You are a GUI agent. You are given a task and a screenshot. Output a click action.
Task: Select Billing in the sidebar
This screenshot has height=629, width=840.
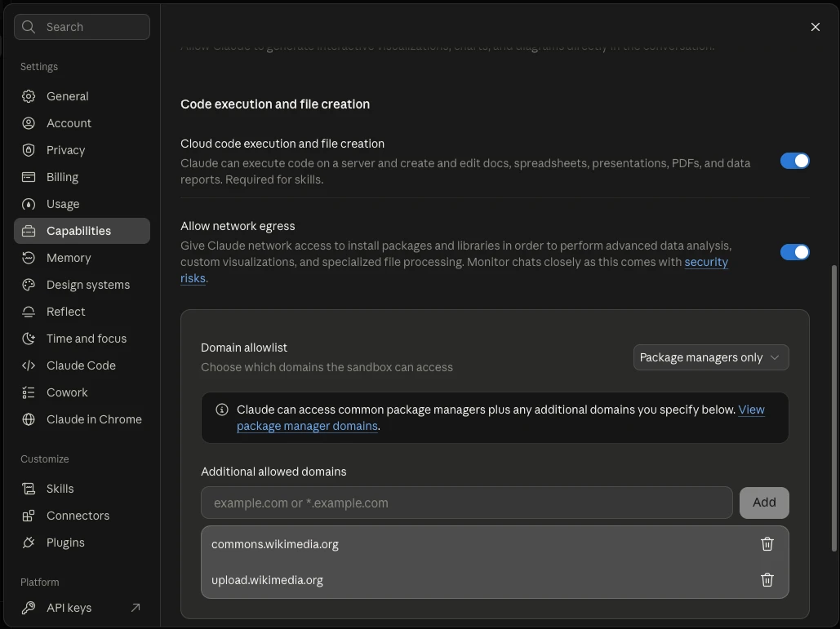point(82,177)
